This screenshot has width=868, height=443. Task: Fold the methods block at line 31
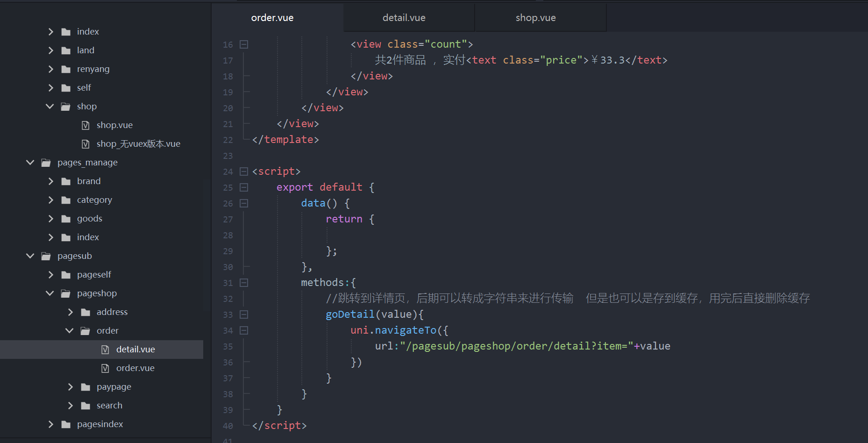(244, 283)
